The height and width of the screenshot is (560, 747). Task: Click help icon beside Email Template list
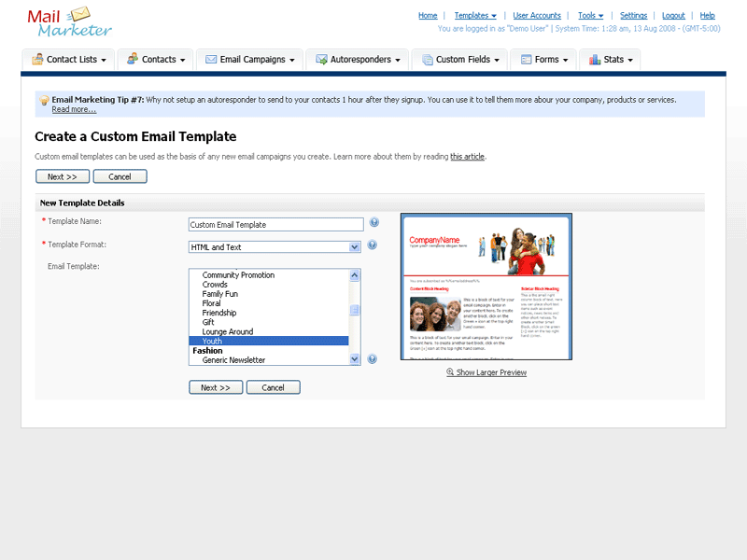(x=372, y=358)
